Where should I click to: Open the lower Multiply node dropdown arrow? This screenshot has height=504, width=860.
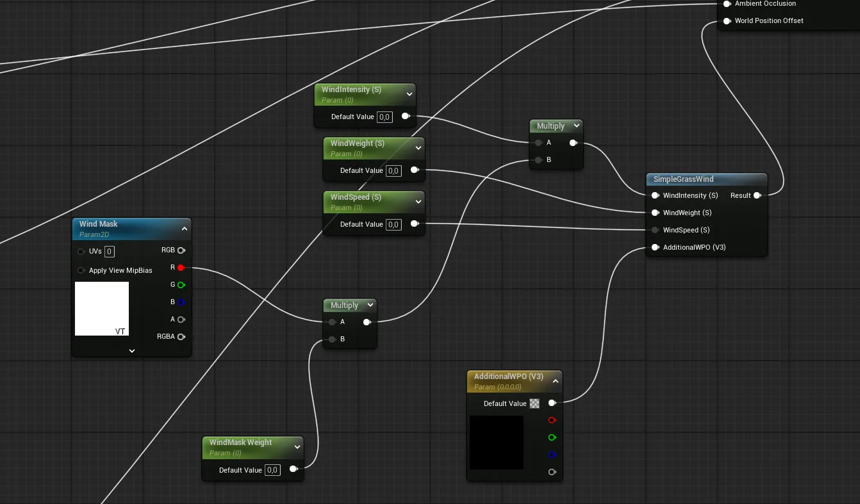370,305
